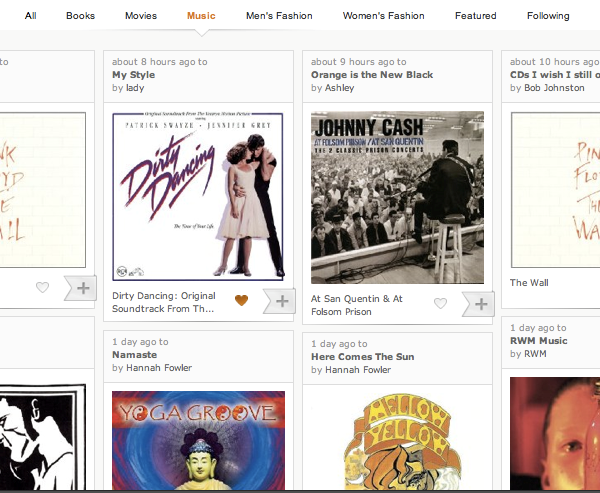View Hannah Fowler's profile under Namaste
Screen dimensions: 600x493
[x=159, y=368]
